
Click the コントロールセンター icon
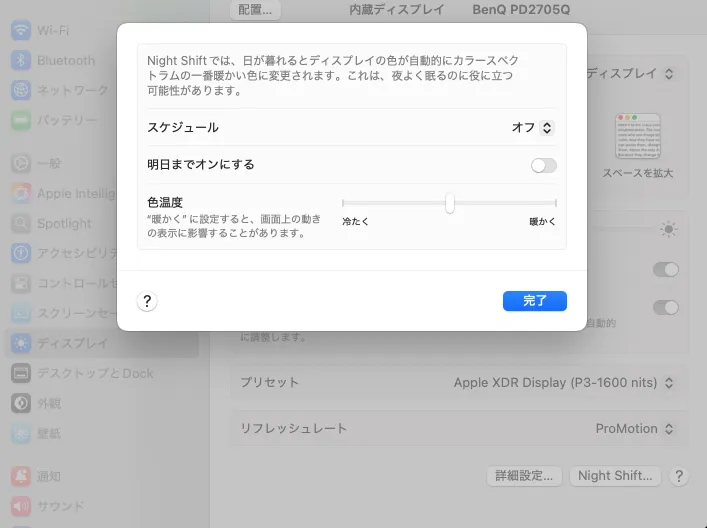coord(21,283)
